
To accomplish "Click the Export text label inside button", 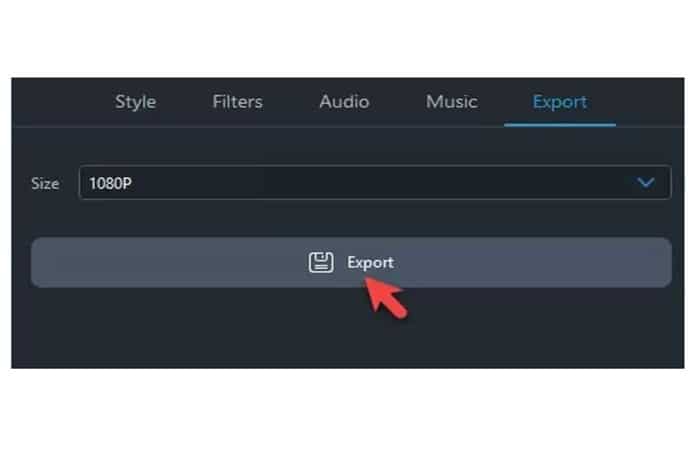I will tap(370, 262).
